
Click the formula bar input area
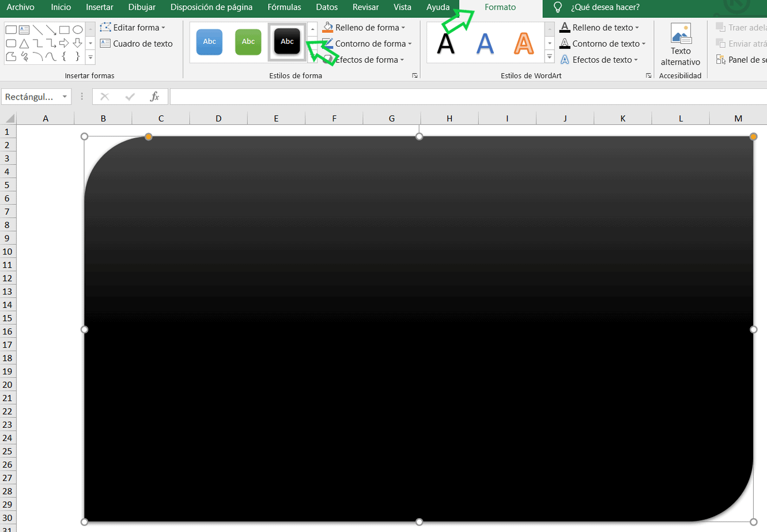pyautogui.click(x=468, y=97)
